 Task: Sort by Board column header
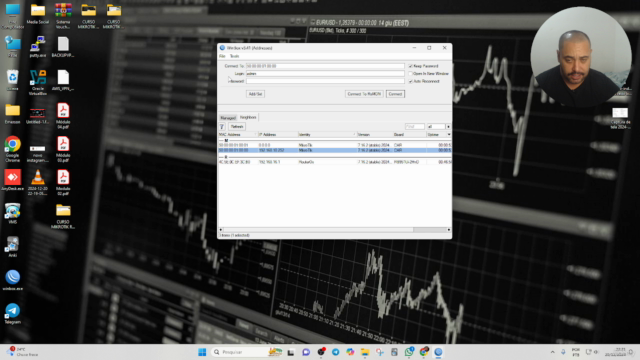point(409,135)
